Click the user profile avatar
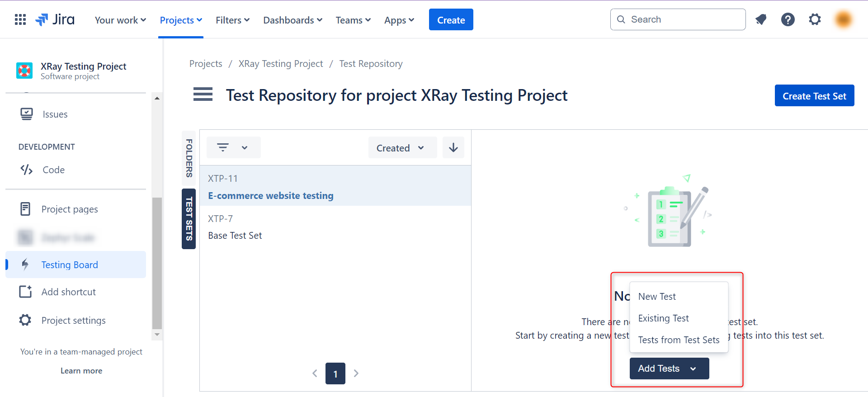Screen dimensions: 868x397 [x=843, y=19]
